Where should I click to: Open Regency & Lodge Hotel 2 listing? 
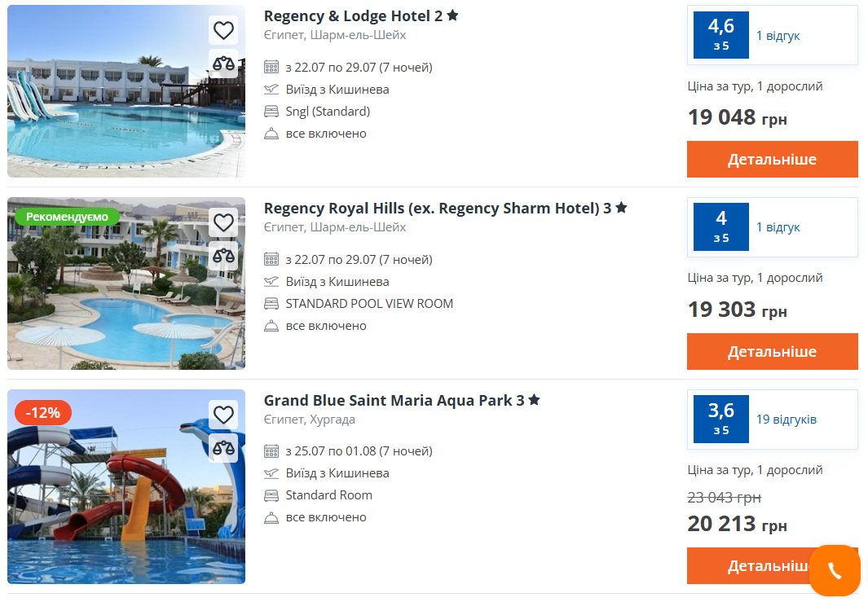352,15
